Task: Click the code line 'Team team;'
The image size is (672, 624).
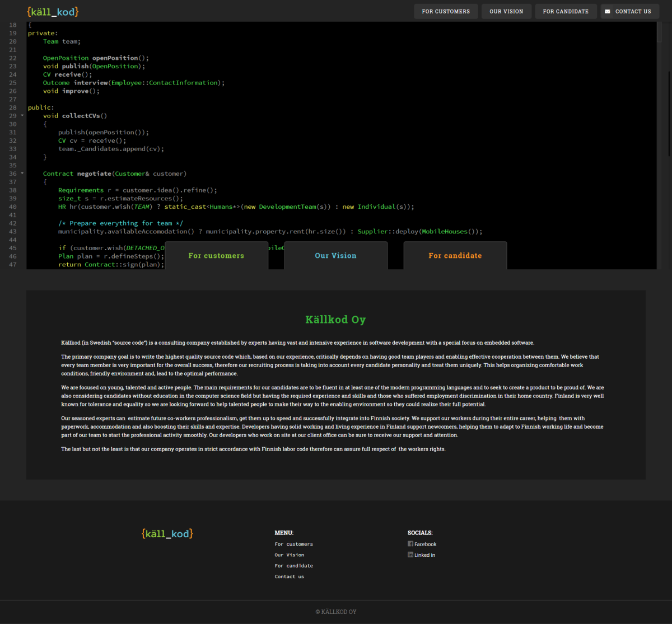Action: point(62,41)
